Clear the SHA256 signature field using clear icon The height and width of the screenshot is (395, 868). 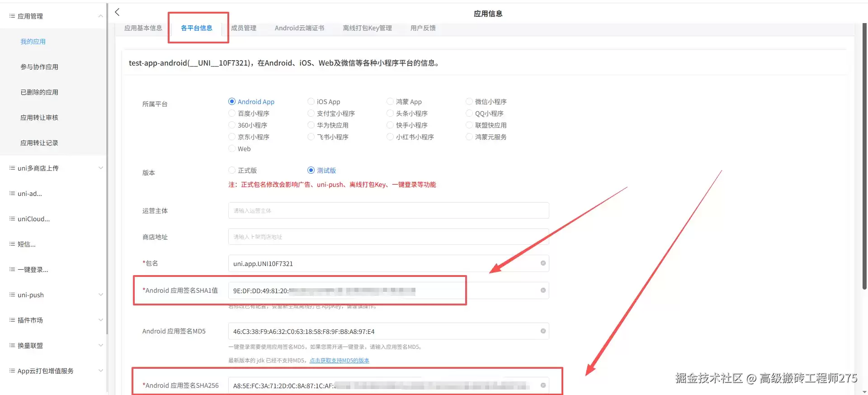pos(543,385)
